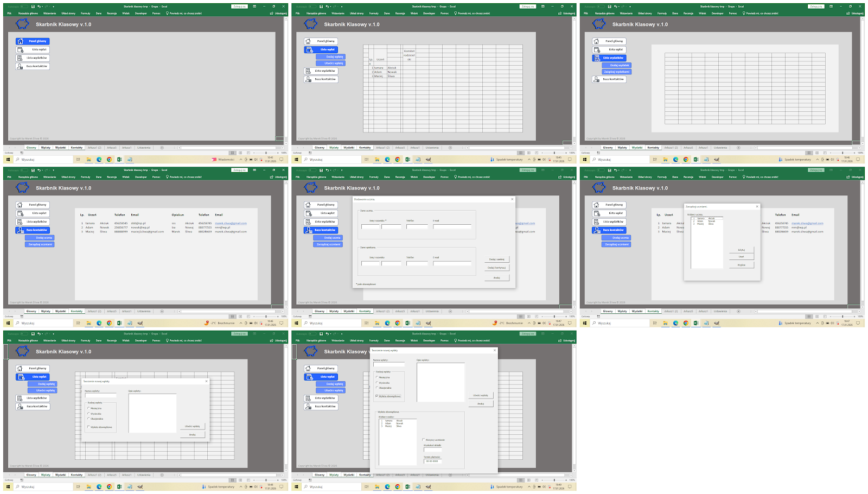
Task: Click Usuń in the Zarządzaj uczniami dialog
Action: pos(742,257)
